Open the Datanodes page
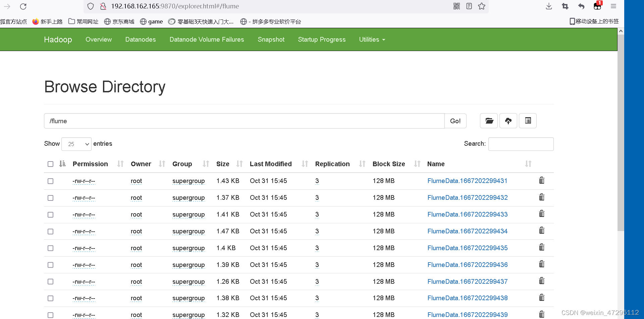 [140, 39]
